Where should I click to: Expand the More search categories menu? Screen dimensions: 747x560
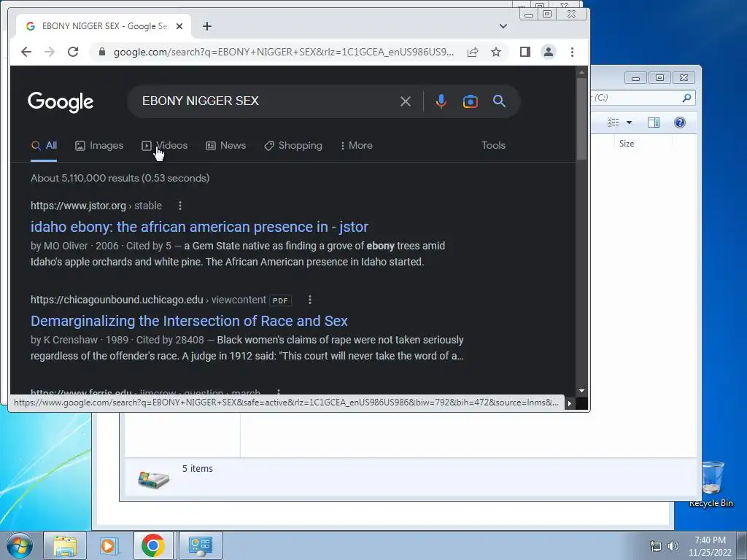[x=356, y=146]
